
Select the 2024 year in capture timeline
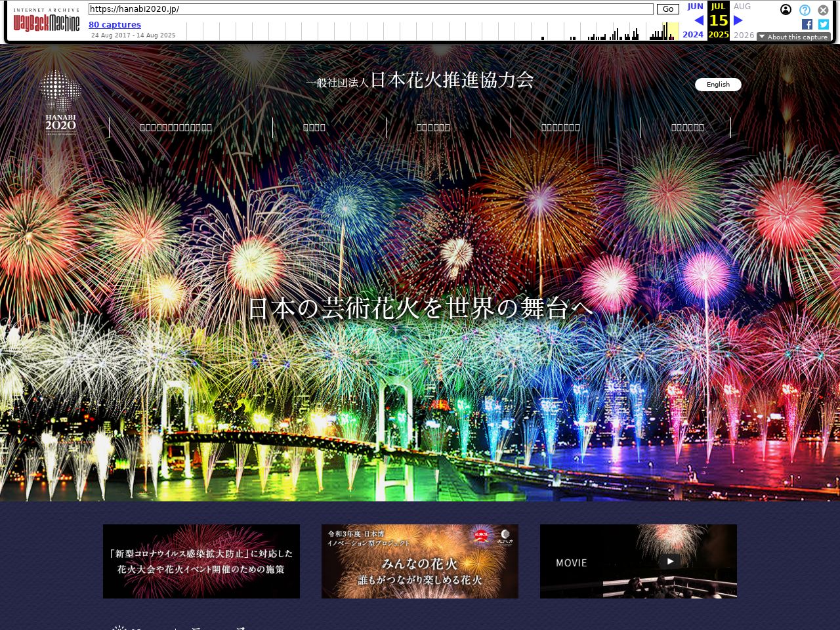pyautogui.click(x=693, y=35)
